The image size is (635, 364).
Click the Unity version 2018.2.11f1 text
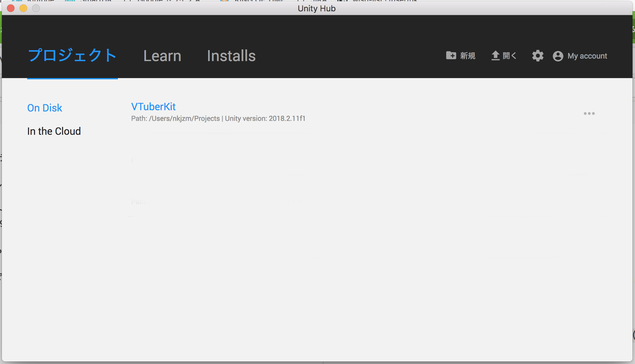[265, 119]
